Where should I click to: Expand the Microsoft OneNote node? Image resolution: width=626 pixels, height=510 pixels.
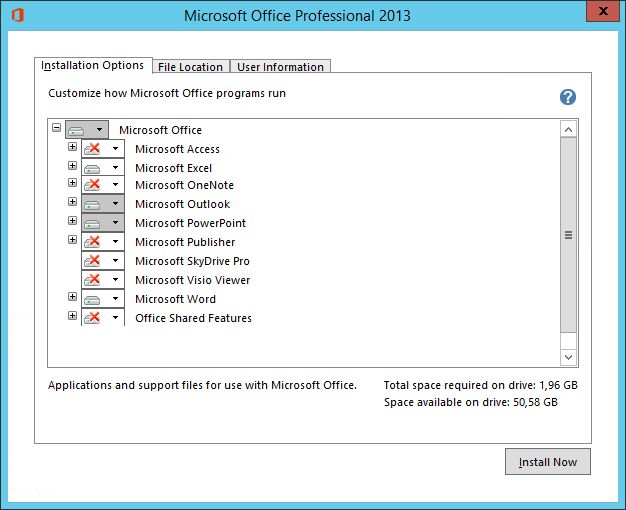[x=72, y=183]
